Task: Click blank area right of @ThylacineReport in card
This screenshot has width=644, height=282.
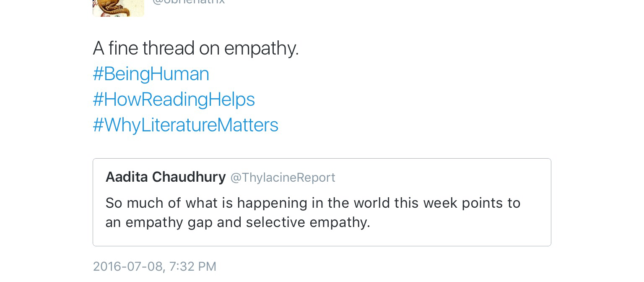Action: pyautogui.click(x=440, y=177)
